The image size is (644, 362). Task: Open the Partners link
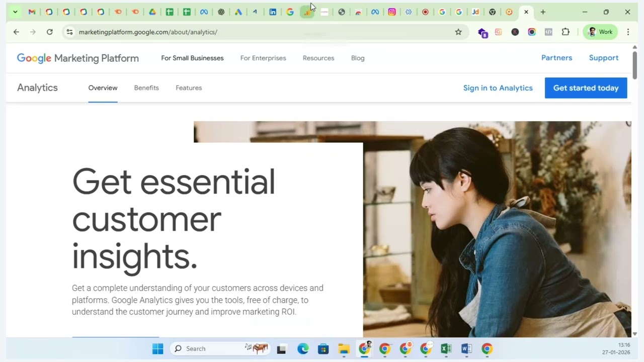[556, 58]
